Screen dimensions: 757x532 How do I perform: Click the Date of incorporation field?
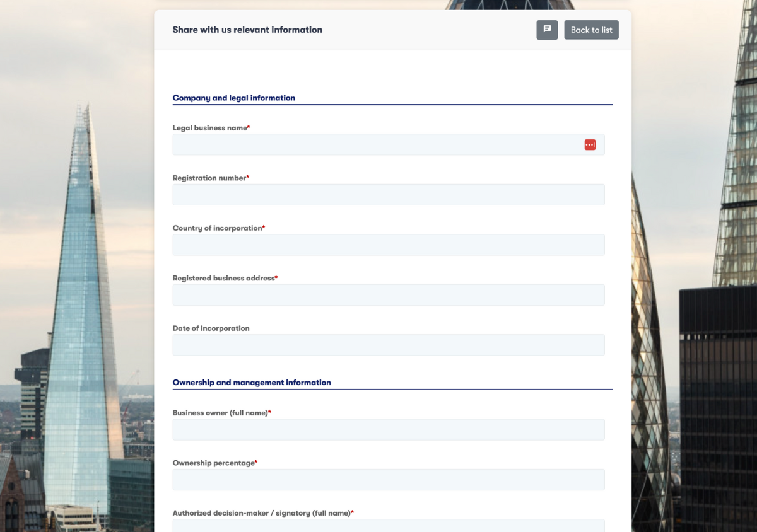tap(388, 345)
